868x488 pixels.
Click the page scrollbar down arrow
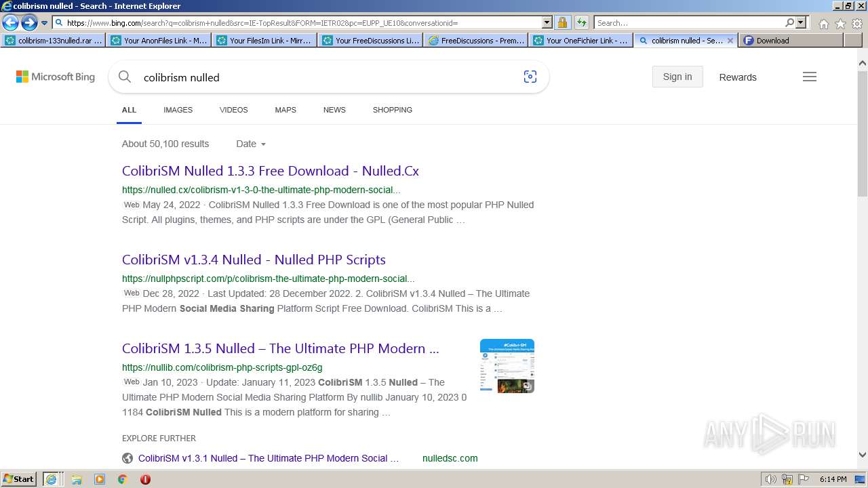click(863, 455)
